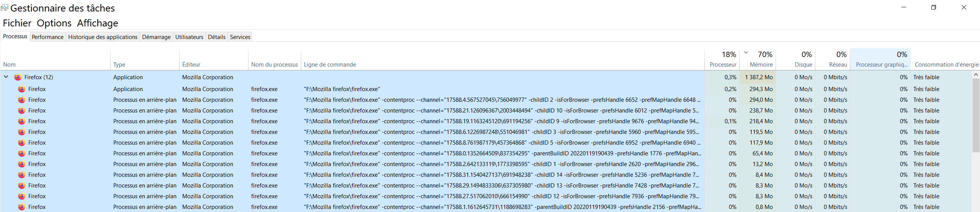Image resolution: width=980 pixels, height=212 pixels.
Task: Click Firefox icon in the childID 13 row
Action: pos(22,186)
